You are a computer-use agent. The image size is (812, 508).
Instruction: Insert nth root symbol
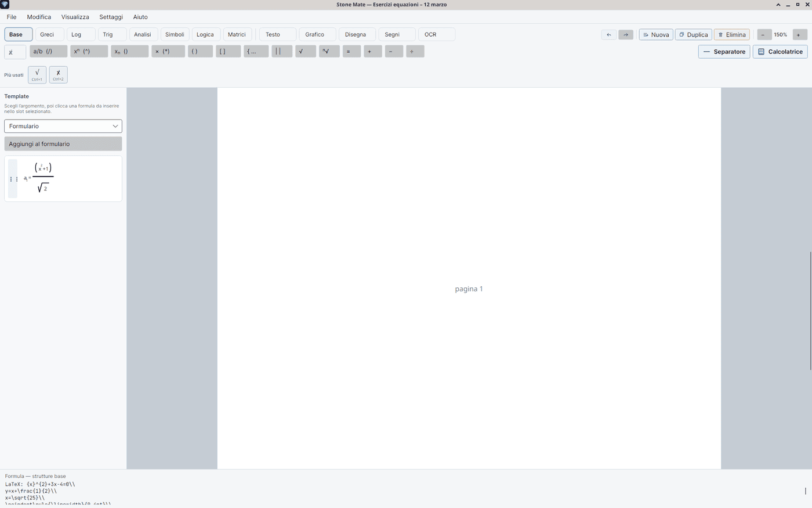[x=329, y=52]
